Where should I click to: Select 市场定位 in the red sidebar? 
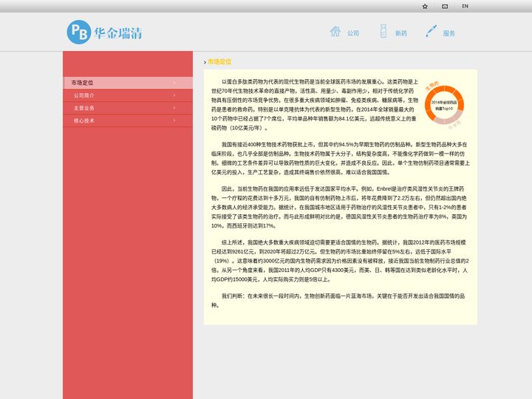(128, 83)
